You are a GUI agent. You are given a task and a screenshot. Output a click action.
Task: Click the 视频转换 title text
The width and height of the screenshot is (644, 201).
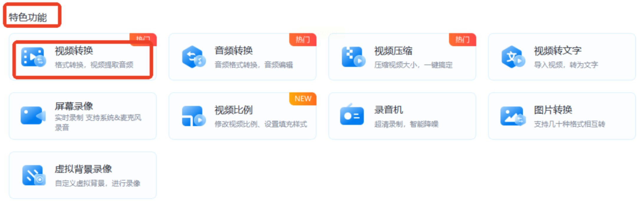click(x=74, y=51)
